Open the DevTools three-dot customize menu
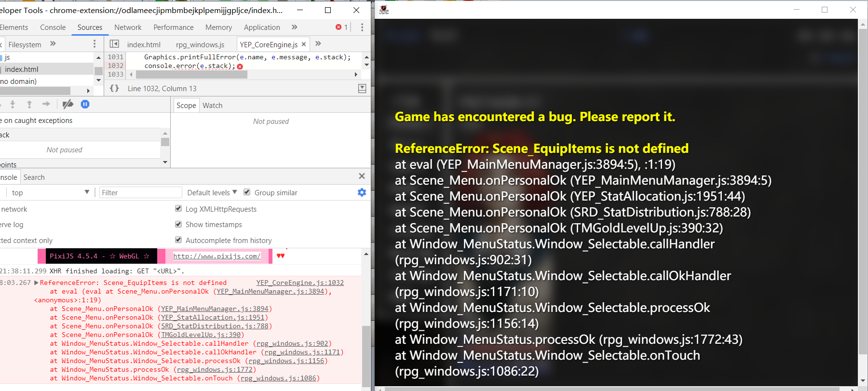This screenshot has height=391, width=868. [362, 27]
